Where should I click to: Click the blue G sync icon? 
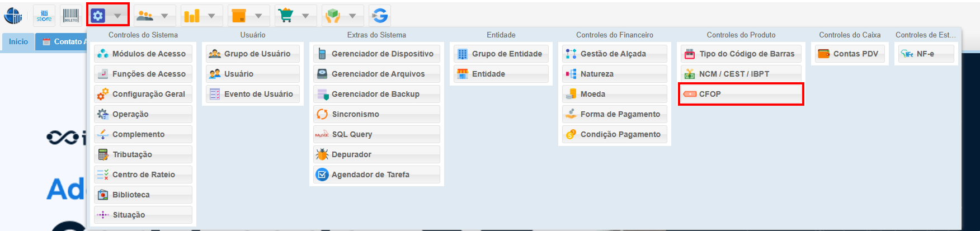380,16
